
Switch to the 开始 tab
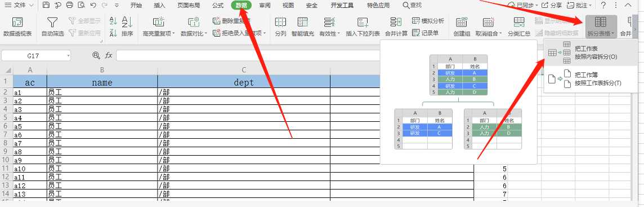(x=136, y=5)
